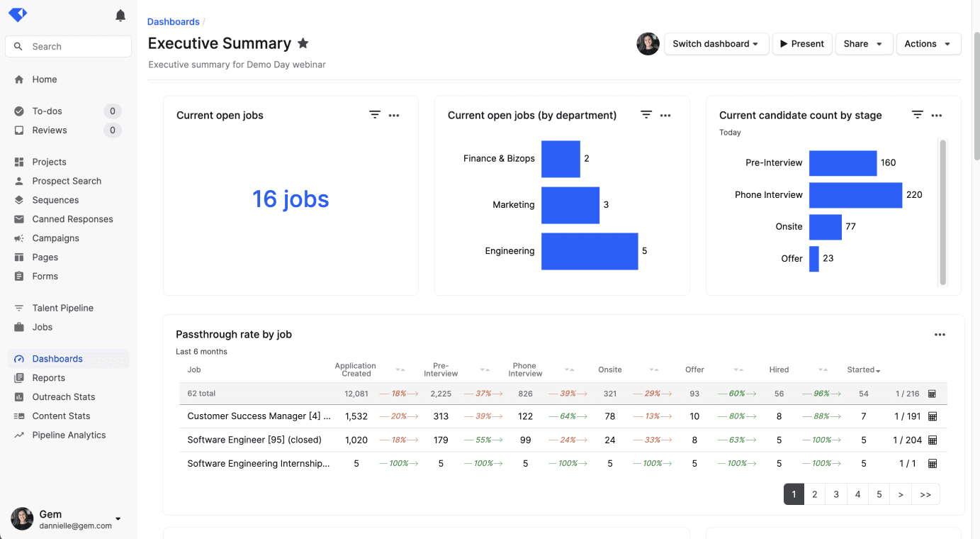980x539 pixels.
Task: Open filter on Current open jobs card
Action: point(375,115)
